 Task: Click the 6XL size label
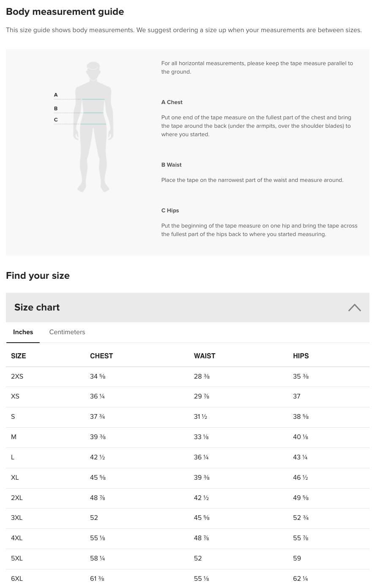pyautogui.click(x=17, y=579)
